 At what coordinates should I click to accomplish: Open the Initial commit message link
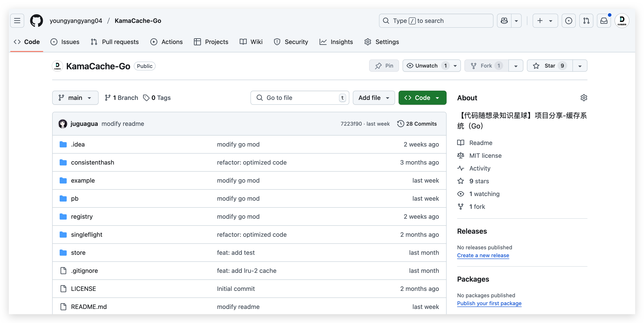(x=236, y=288)
